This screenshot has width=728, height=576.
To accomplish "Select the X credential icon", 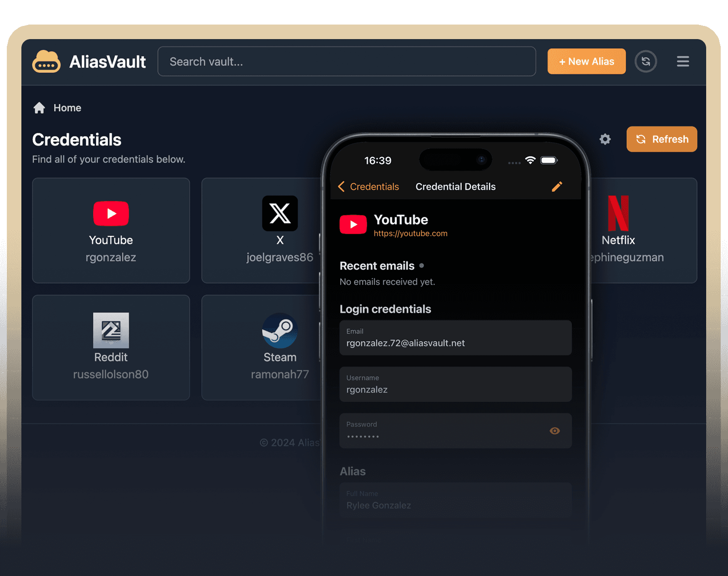I will pos(280,213).
